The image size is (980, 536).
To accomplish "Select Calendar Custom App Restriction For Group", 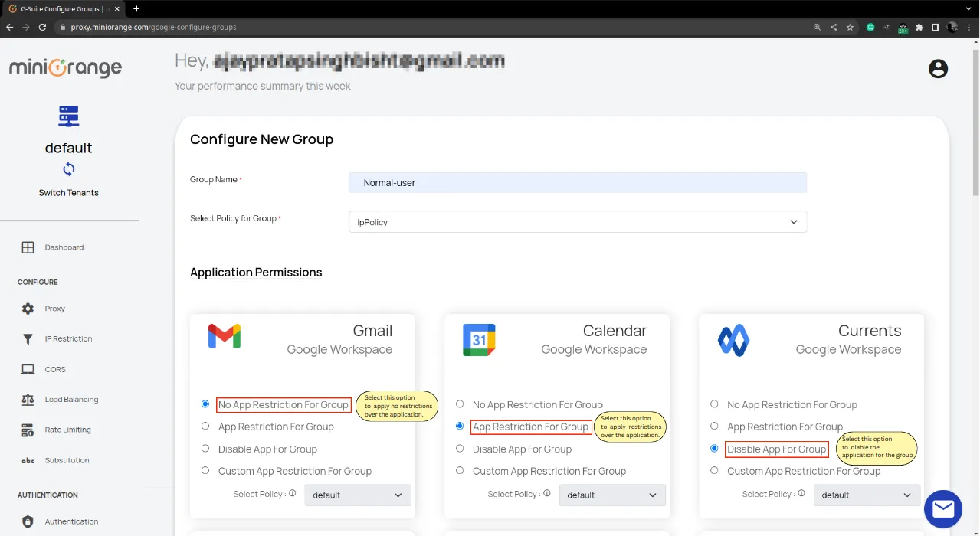I will [460, 470].
